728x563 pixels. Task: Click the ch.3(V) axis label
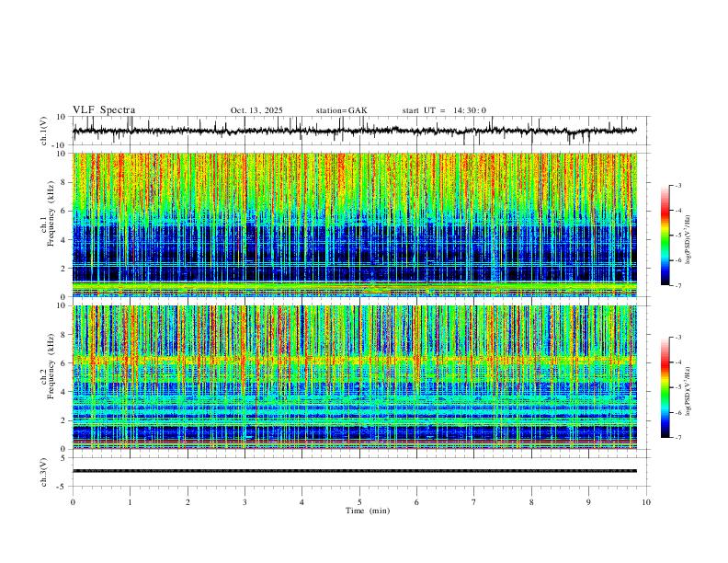44,472
